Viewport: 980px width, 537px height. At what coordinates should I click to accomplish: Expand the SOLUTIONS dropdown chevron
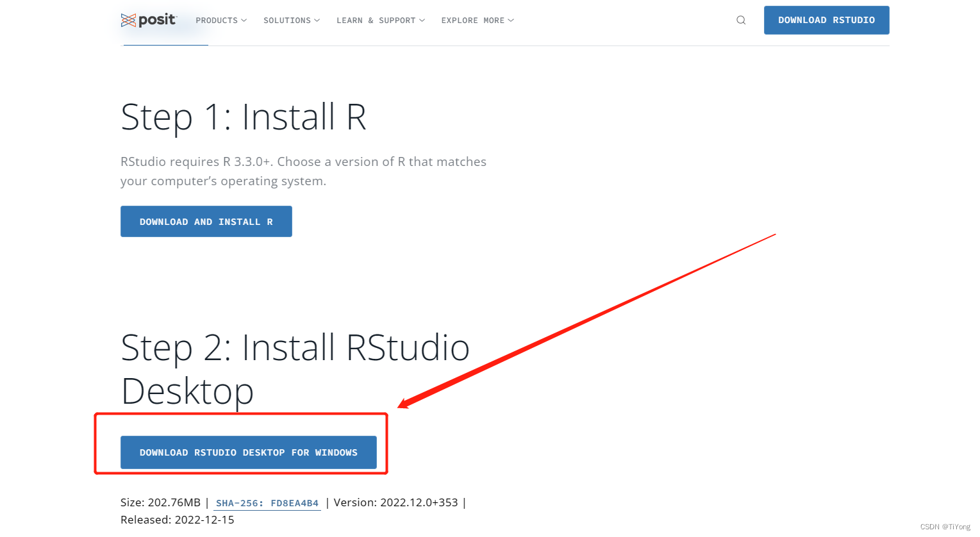pyautogui.click(x=317, y=20)
